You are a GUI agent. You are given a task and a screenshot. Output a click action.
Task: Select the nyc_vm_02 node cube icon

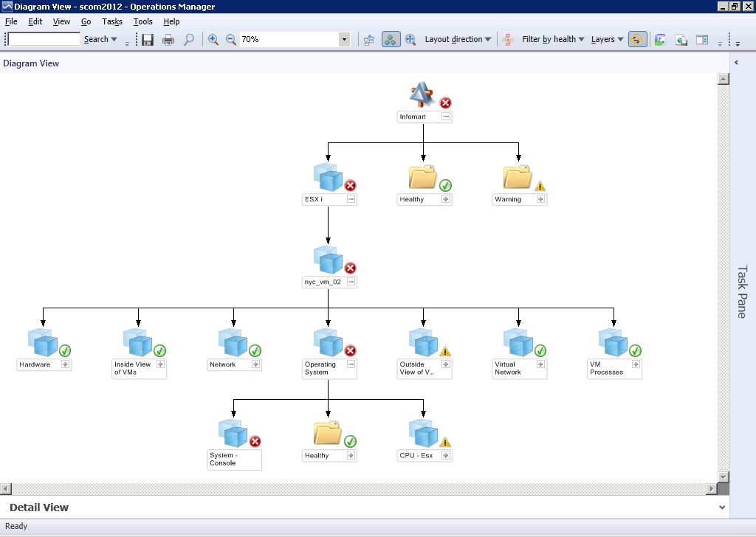tap(328, 260)
